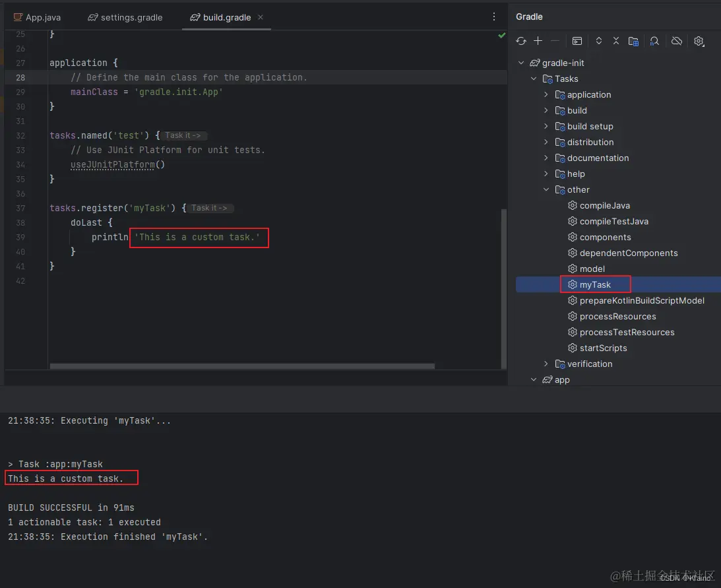This screenshot has width=721, height=588.
Task: Expand the verification task group
Action: [546, 364]
